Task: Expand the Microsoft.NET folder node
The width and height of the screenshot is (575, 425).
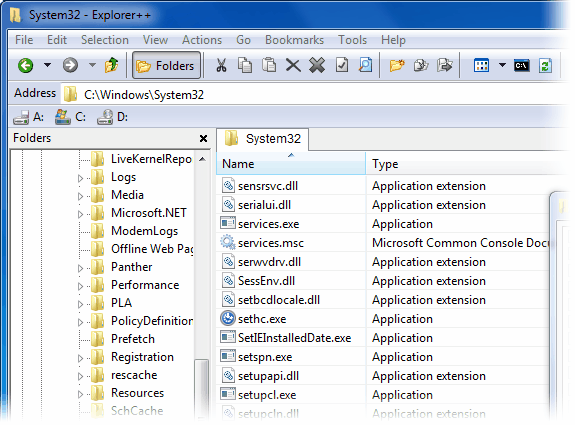Action: (x=80, y=214)
